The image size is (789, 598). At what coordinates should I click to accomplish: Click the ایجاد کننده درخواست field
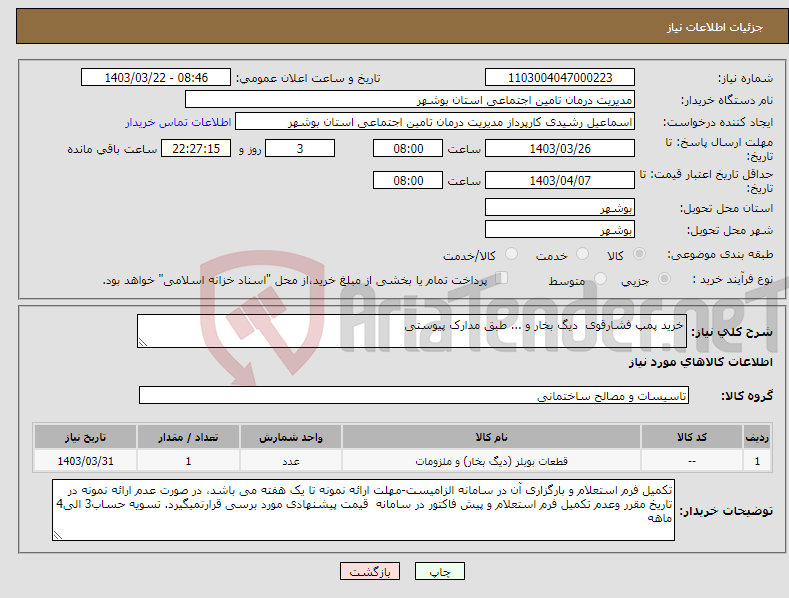tap(435, 122)
